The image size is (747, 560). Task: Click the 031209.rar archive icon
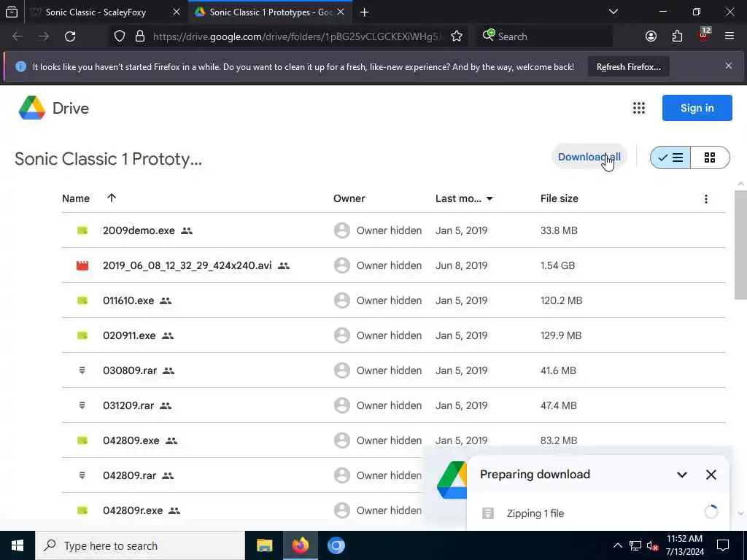click(x=82, y=405)
